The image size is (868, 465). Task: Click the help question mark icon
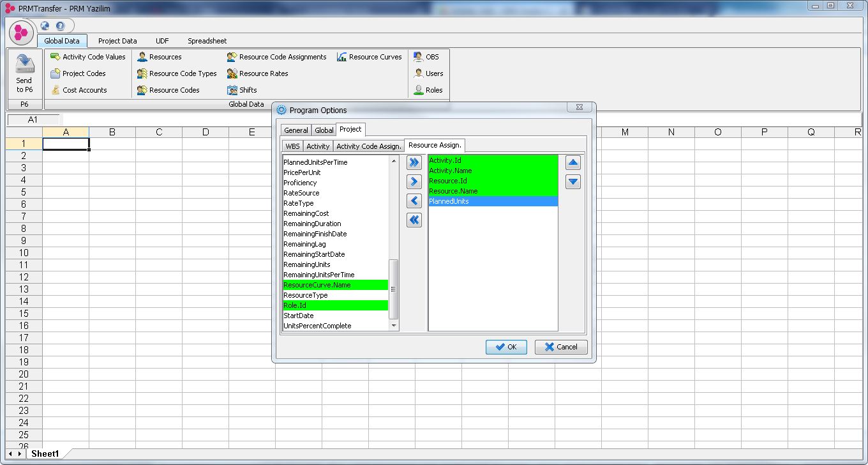[61, 26]
